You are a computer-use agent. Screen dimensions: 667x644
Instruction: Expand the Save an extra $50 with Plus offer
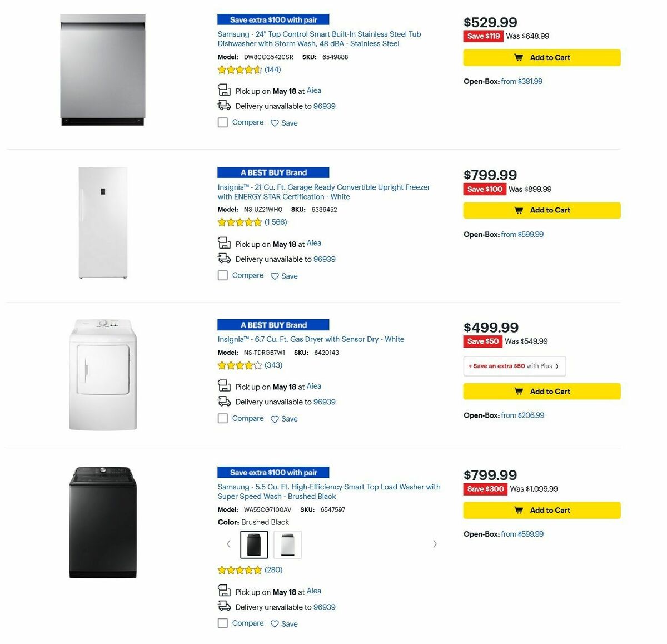514,366
